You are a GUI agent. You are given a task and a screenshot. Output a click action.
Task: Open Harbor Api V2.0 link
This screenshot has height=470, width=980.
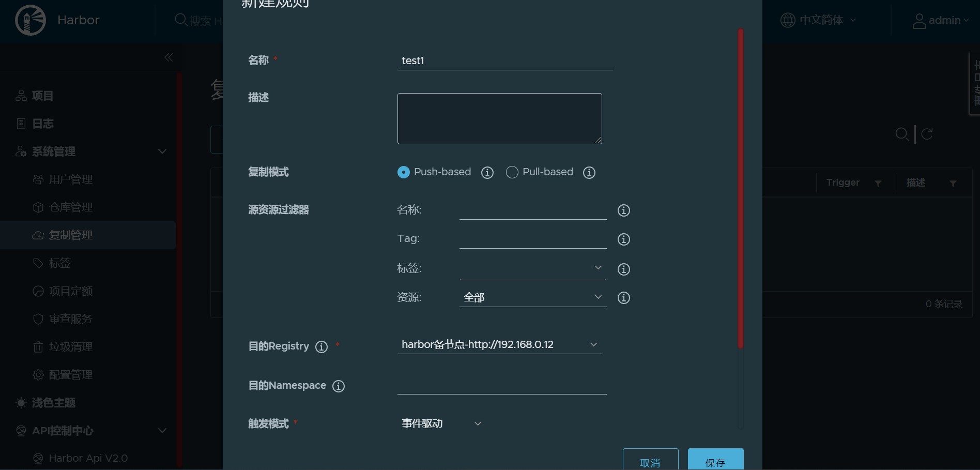[88, 459]
